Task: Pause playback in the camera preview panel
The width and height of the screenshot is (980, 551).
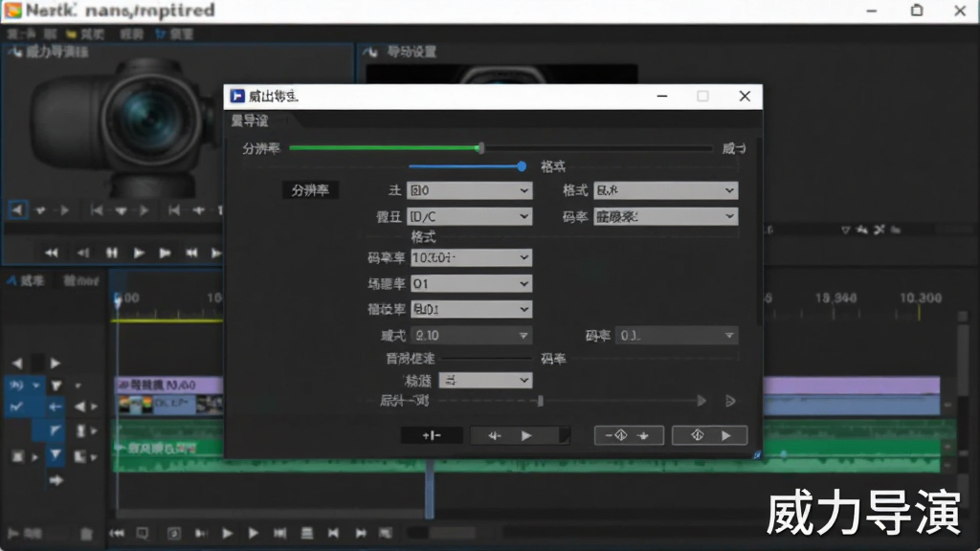Action: 112,253
